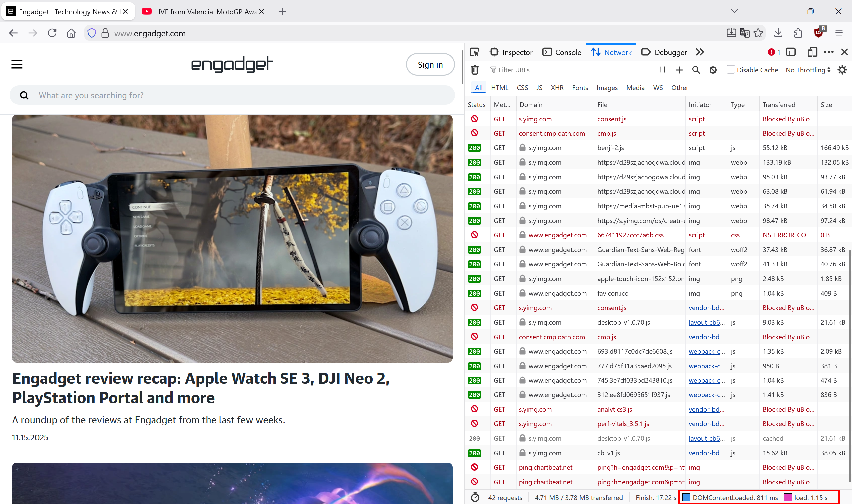Click the address bar URL

click(x=150, y=33)
